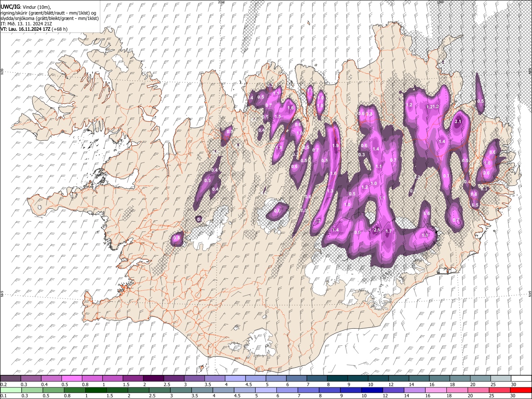This screenshot has height=399, width=532.
Task: Select the 'slydda/snjókoma' description line
Action: 49,18
